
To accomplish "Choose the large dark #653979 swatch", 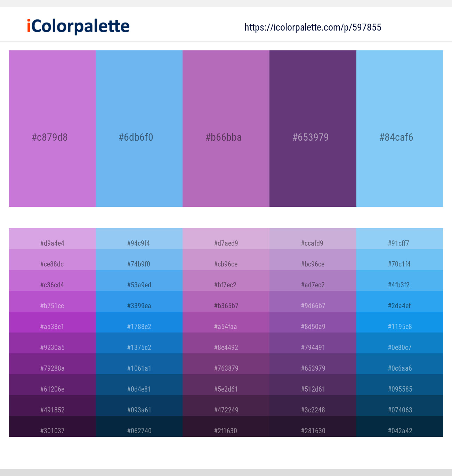I will point(313,129).
